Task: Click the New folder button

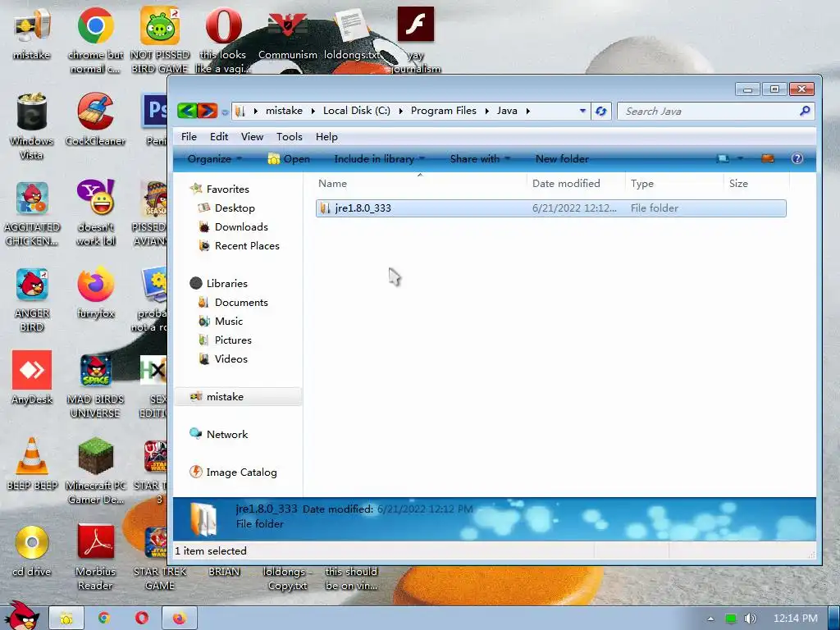Action: tap(562, 158)
